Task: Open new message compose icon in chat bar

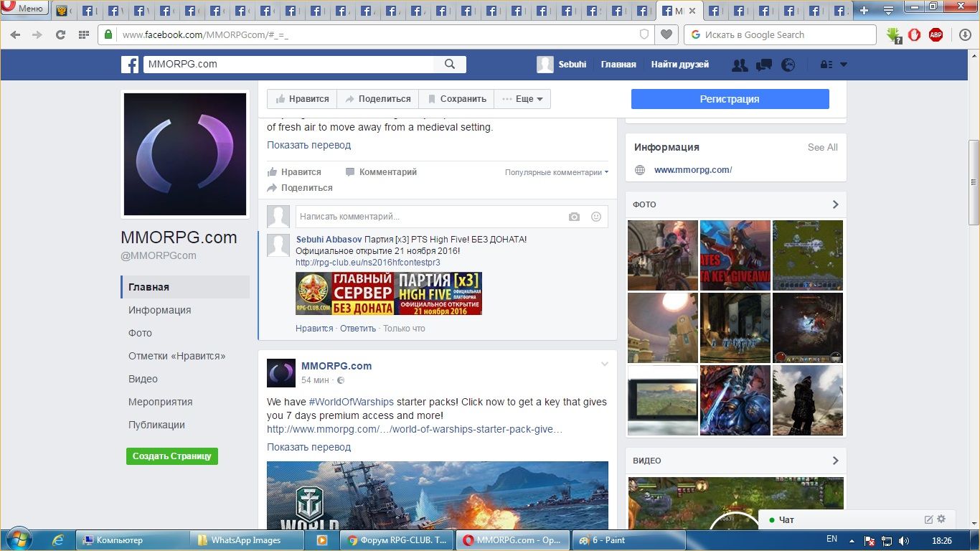Action: tap(928, 519)
